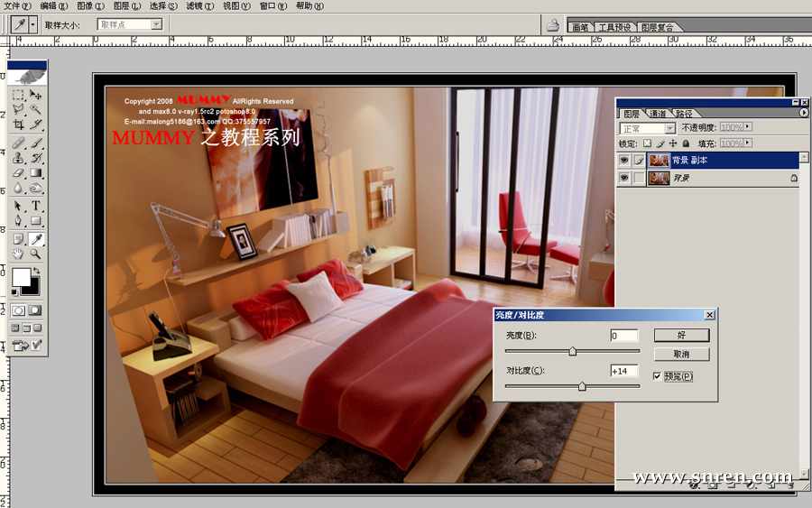Open the 填充 fill arrow
The image size is (812, 508).
point(748,143)
